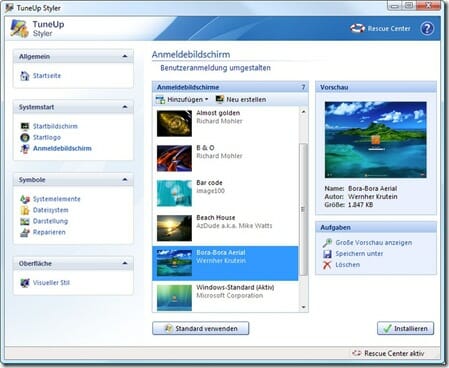The image size is (449, 368).
Task: Open the Startlogo link
Action: (47, 137)
